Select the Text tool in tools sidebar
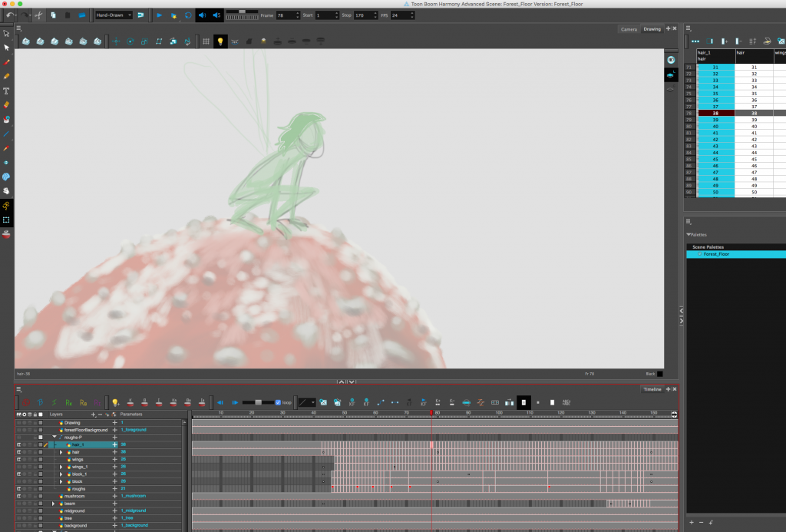Viewport: 786px width, 532px height. (x=7, y=91)
